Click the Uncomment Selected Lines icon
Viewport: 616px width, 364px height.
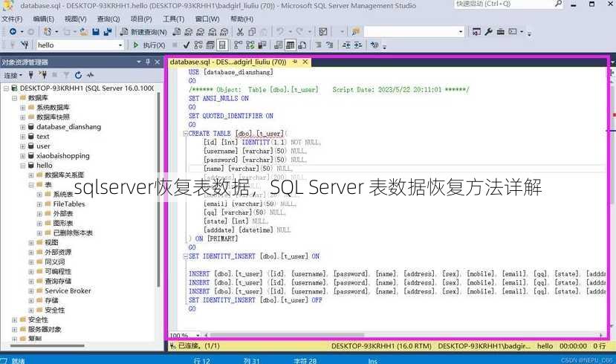[330, 45]
